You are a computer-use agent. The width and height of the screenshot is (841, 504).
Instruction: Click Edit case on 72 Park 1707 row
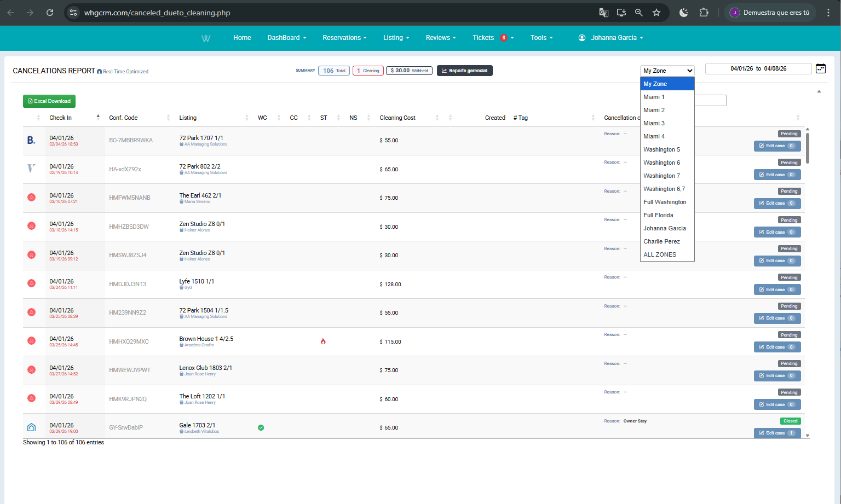click(777, 146)
